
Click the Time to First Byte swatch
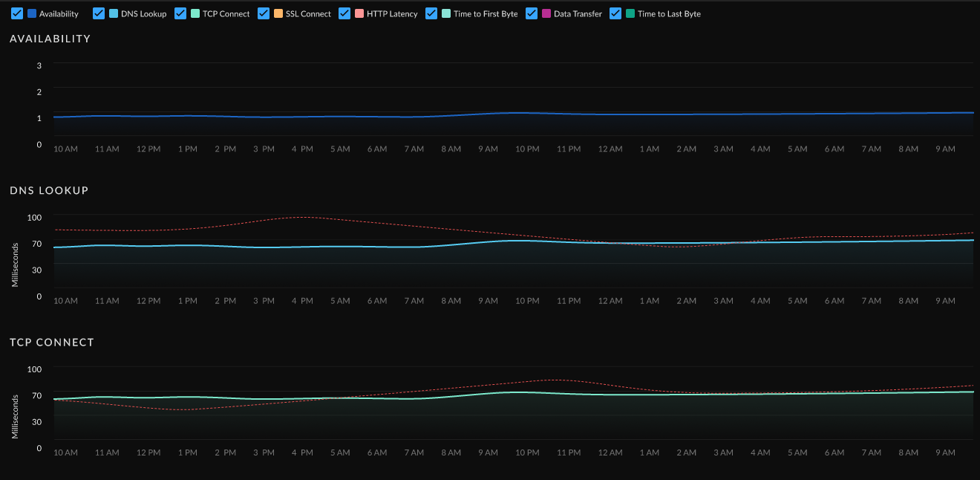pos(446,13)
